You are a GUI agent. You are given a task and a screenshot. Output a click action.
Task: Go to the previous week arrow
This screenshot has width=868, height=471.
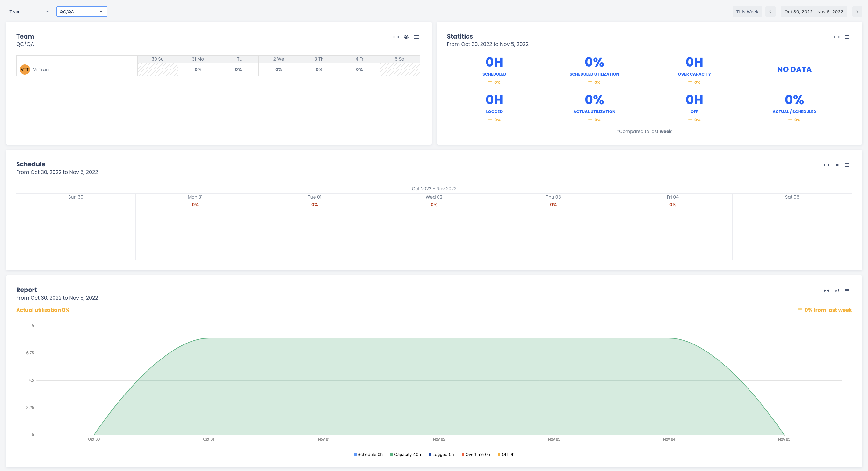(x=770, y=12)
